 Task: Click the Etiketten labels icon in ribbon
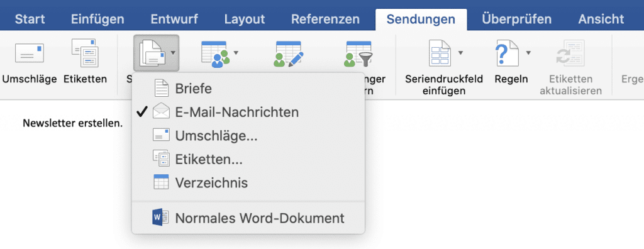85,53
